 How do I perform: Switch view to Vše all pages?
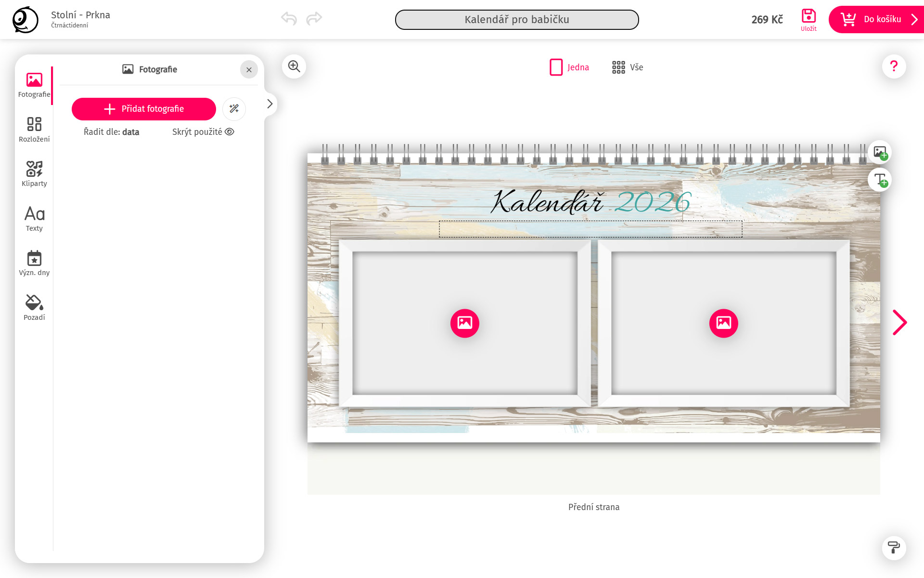(x=627, y=67)
